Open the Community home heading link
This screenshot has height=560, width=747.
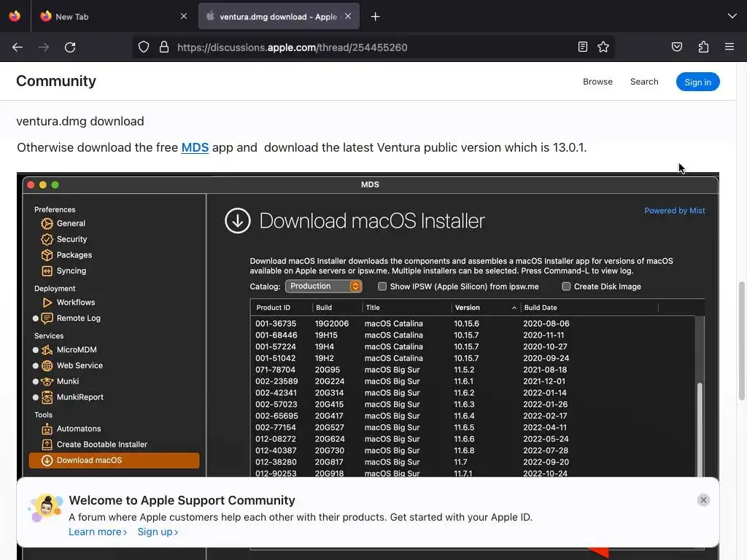[x=56, y=81]
